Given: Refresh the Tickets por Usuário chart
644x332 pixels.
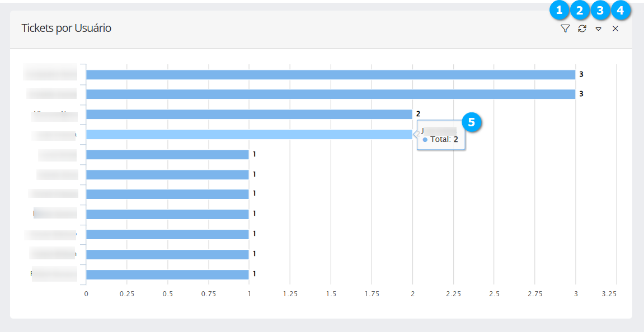Looking at the screenshot, I should [582, 29].
